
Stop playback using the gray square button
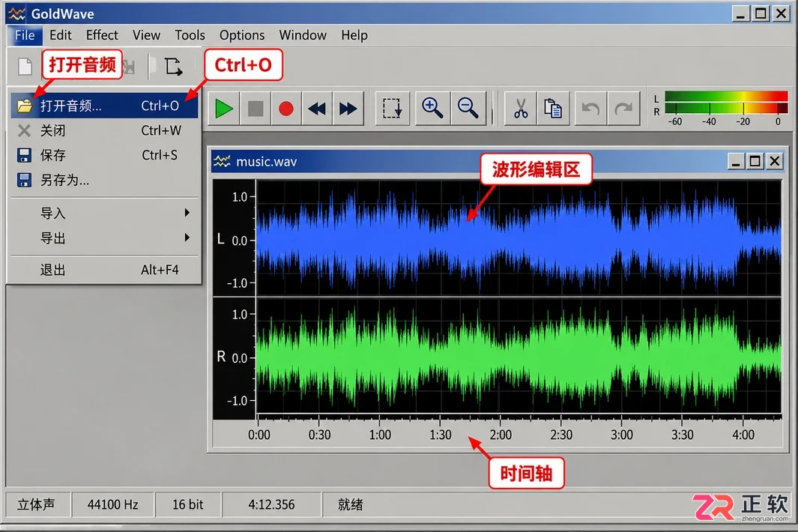[255, 109]
